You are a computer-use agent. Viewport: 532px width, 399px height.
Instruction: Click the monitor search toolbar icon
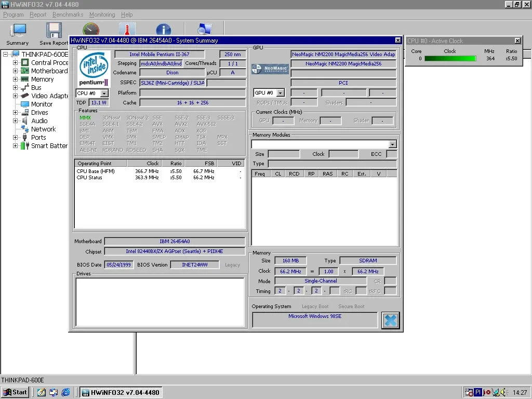click(x=204, y=29)
